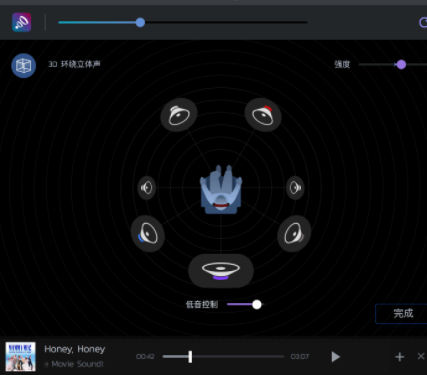Click the Honey, Honey song title
Screen dimensions: 427x375
click(x=75, y=349)
